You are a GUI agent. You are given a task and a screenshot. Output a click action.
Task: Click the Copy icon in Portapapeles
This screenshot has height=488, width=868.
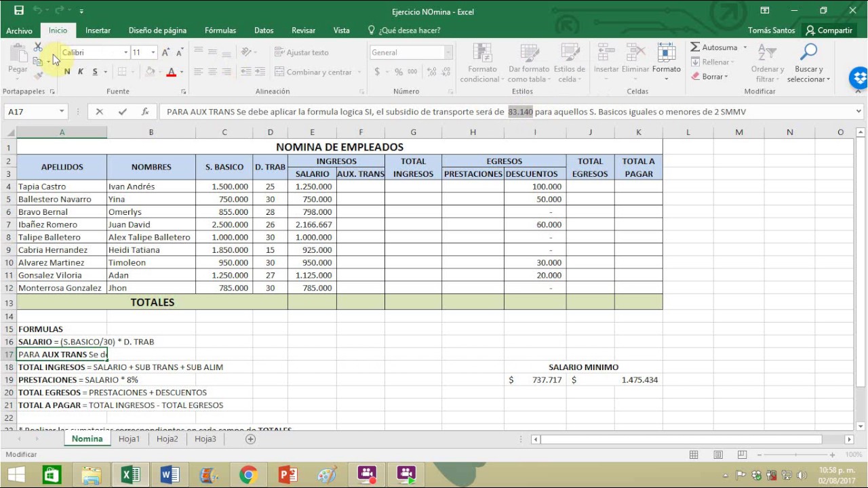38,62
